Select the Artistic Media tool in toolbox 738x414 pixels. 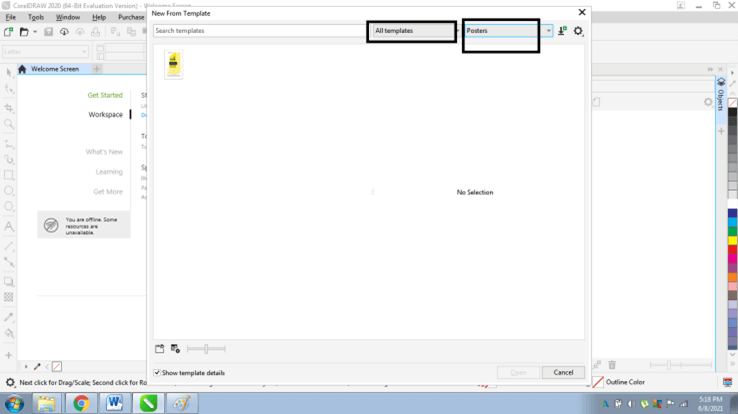(9, 159)
